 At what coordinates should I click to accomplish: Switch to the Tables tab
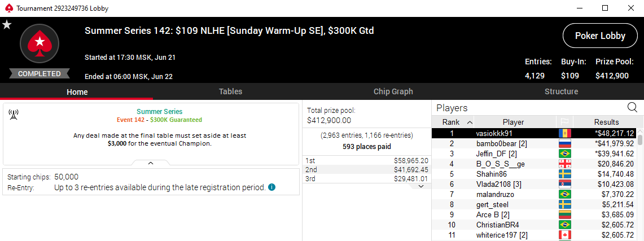230,91
